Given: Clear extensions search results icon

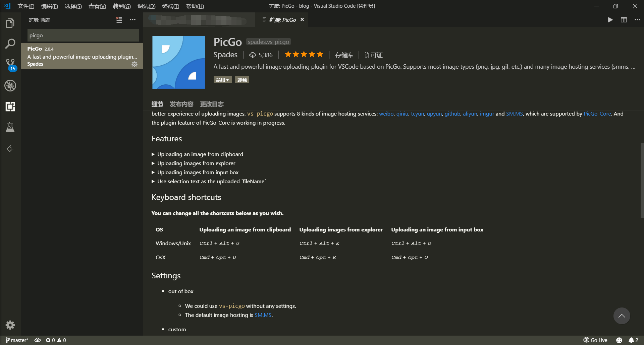Looking at the screenshot, I should 119,20.
